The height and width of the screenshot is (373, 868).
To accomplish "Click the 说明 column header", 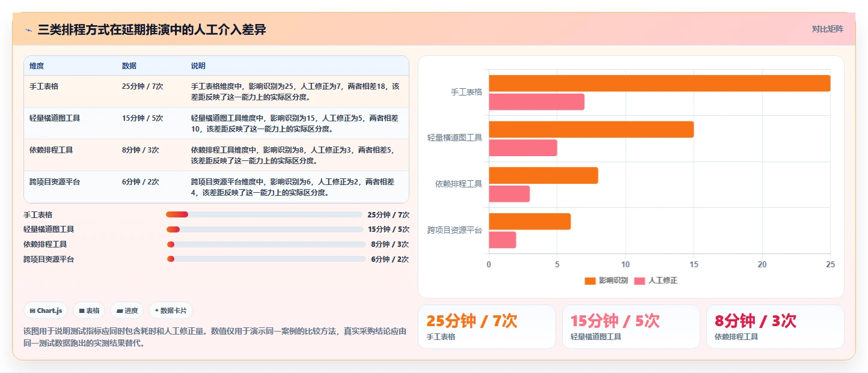I will click(x=198, y=65).
